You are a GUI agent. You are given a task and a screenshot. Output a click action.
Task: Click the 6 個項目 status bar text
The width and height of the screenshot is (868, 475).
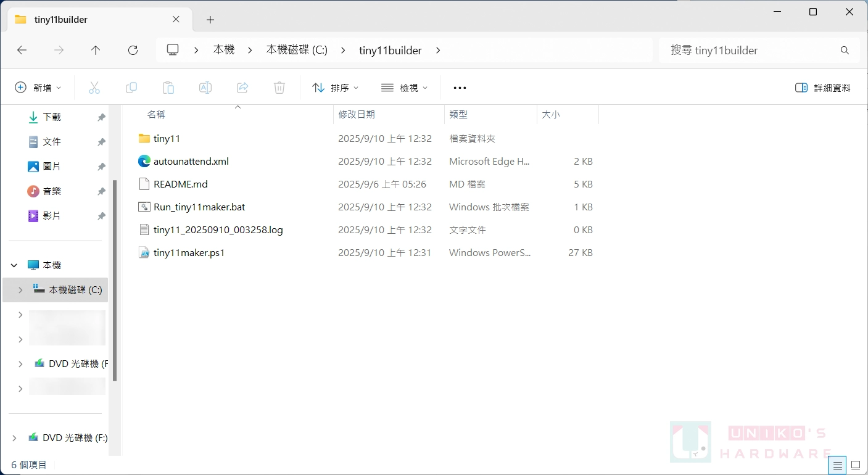click(x=29, y=465)
